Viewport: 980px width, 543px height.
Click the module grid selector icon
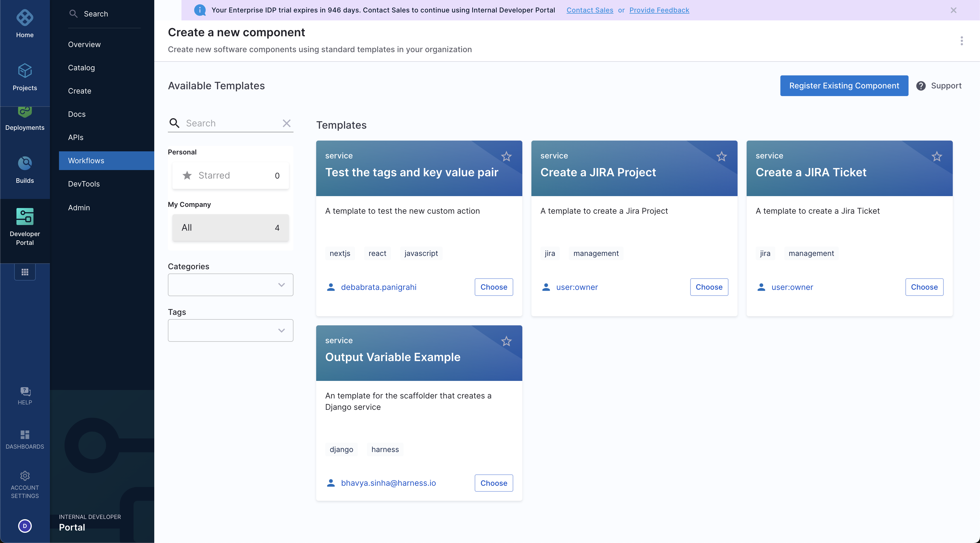coord(25,272)
